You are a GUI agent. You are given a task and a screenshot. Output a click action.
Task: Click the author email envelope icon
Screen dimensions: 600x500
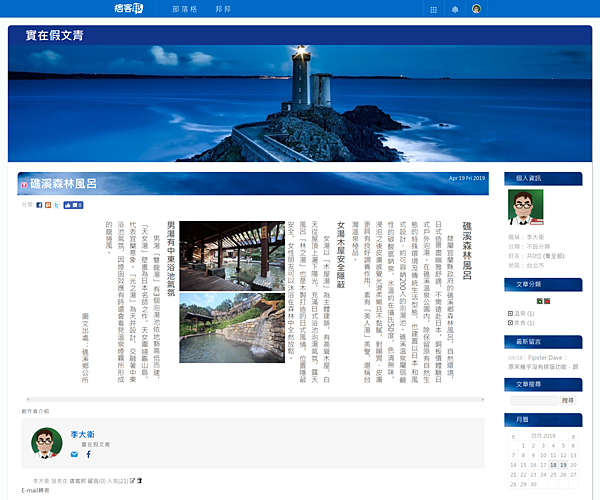click(74, 454)
